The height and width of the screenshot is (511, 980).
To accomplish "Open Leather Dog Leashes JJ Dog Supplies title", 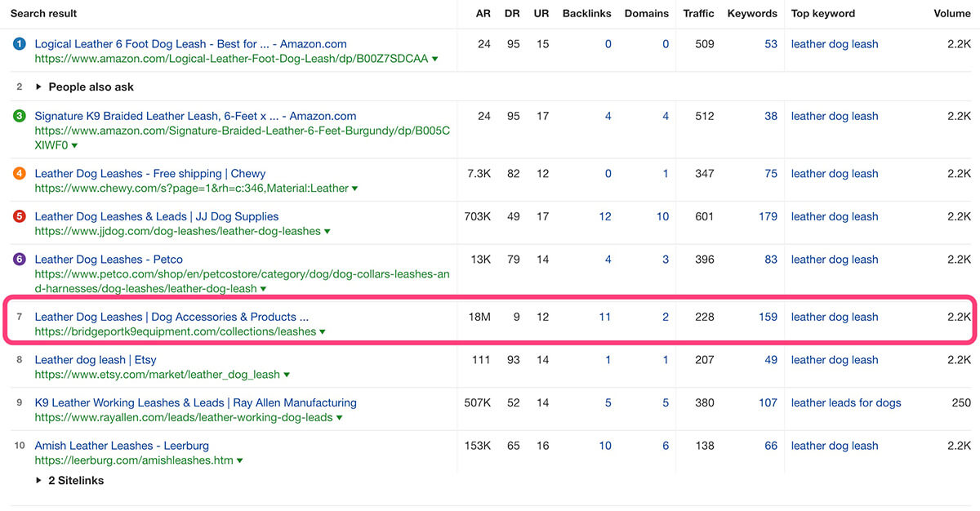I will click(x=157, y=216).
